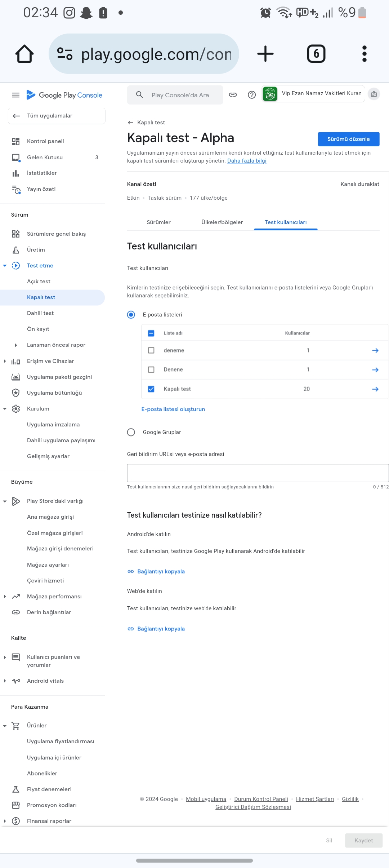The image size is (389, 868).
Task: Select the Test kullanıcıları tab
Action: pyautogui.click(x=286, y=222)
